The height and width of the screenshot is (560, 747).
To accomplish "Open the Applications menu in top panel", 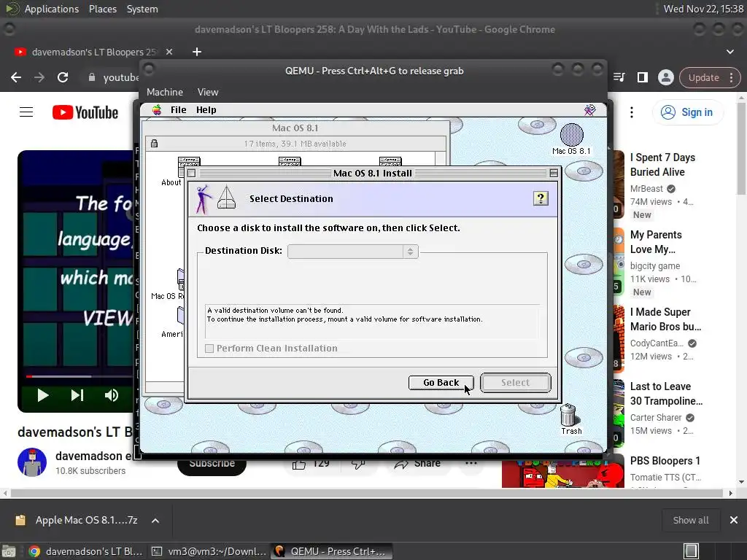I will coord(52,9).
